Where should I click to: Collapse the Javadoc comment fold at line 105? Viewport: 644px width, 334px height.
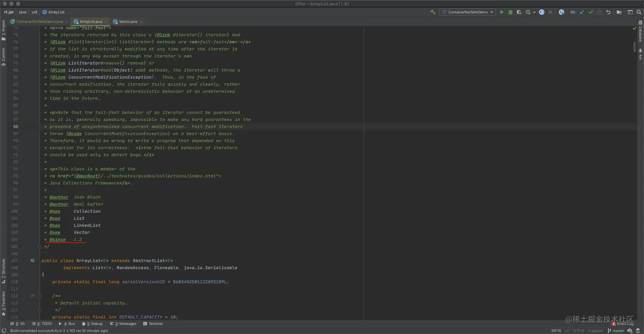coord(40,247)
